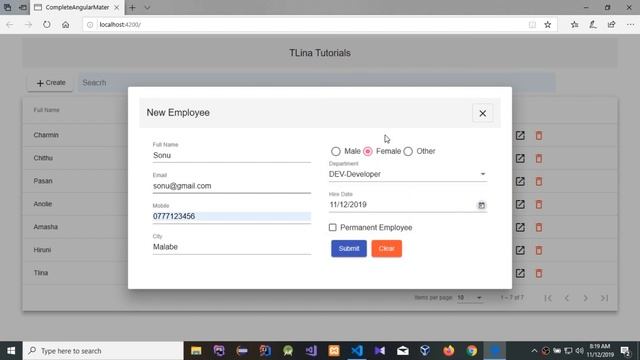Image resolution: width=640 pixels, height=360 pixels.
Task: Open Visual Studio Code from the taskbar
Action: click(357, 351)
